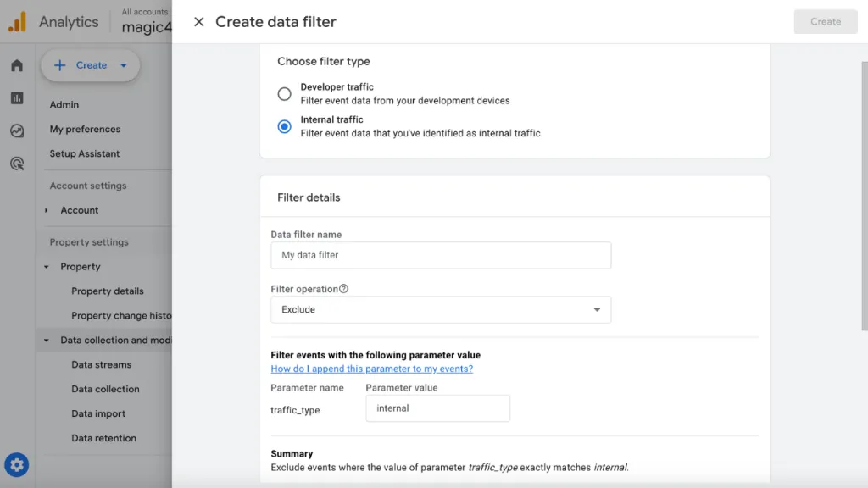Open the Admin gear icon
The height and width of the screenshot is (488, 868).
tap(17, 465)
